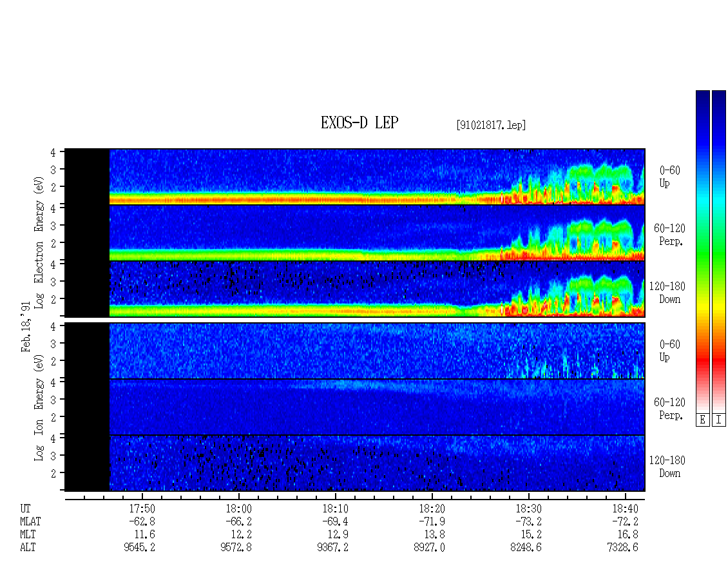
Task: Click the MLAT value "-71.9"
Action: (x=432, y=521)
